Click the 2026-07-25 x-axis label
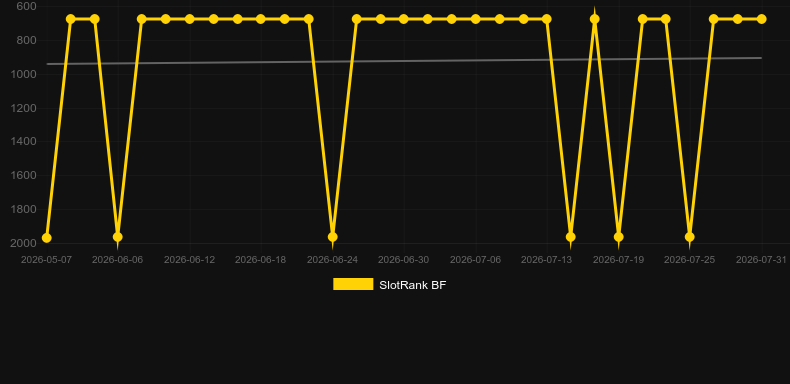Viewport: 790px width, 384px height. pos(690,260)
